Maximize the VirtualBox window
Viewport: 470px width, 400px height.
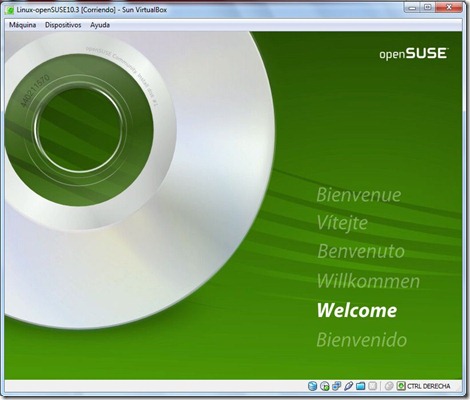(x=428, y=7)
